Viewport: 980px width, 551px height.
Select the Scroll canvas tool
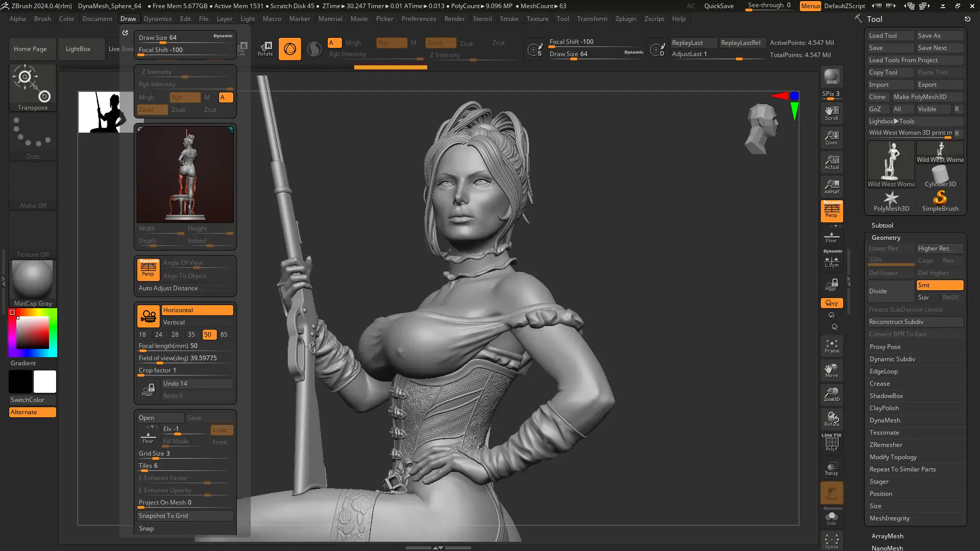(x=831, y=113)
